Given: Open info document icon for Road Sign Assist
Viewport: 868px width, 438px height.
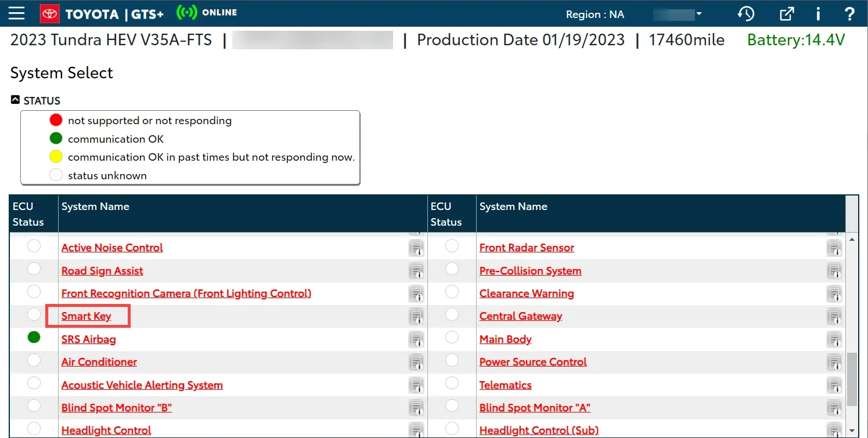Looking at the screenshot, I should tap(416, 271).
